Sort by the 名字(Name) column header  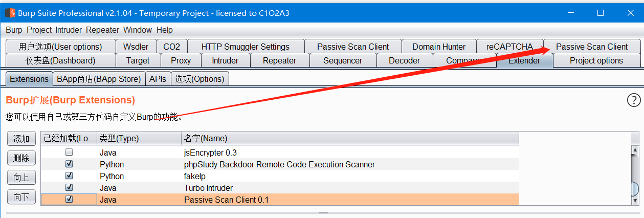point(350,138)
